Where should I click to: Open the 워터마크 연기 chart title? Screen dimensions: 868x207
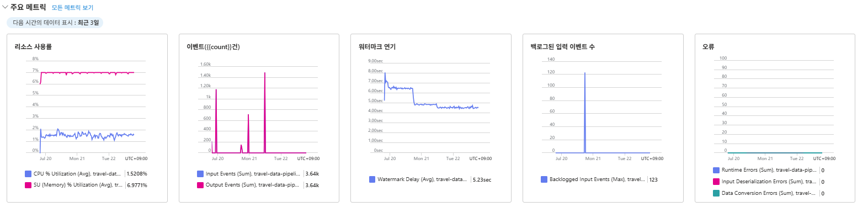(377, 47)
